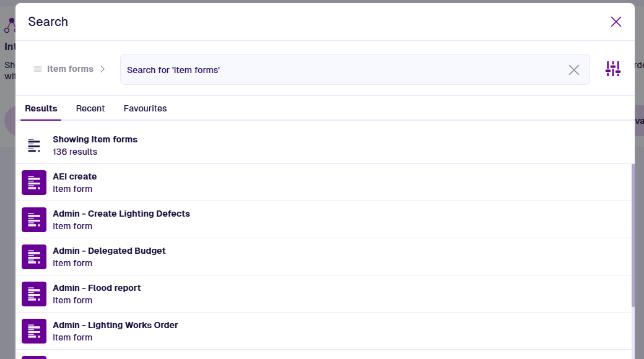The width and height of the screenshot is (644, 359).
Task: Click the Admin - Delegated Budget icon
Action: [34, 257]
